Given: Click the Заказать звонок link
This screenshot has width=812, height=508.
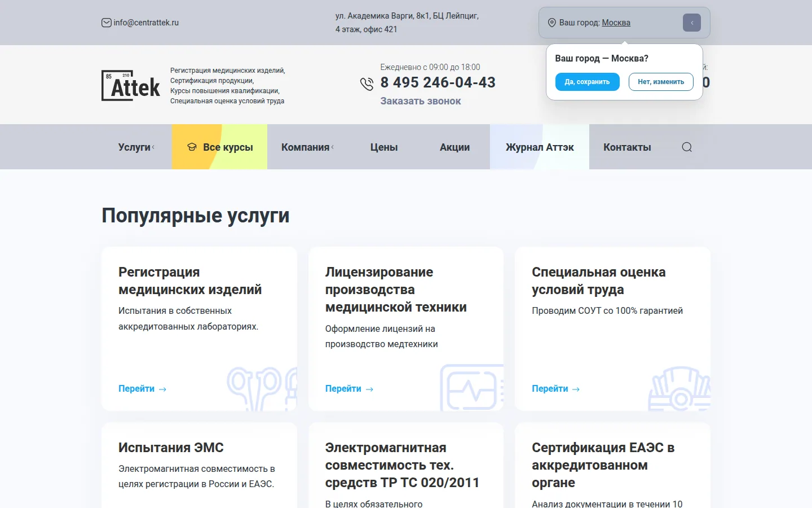Looking at the screenshot, I should click(421, 101).
